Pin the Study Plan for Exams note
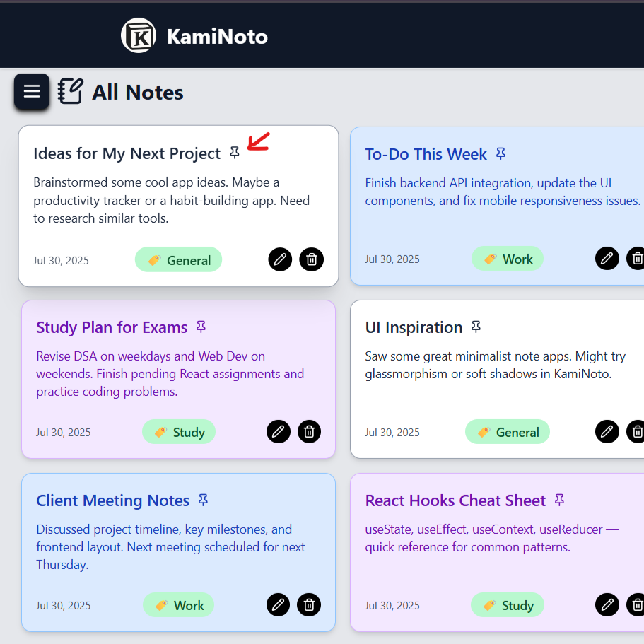 [x=201, y=327]
